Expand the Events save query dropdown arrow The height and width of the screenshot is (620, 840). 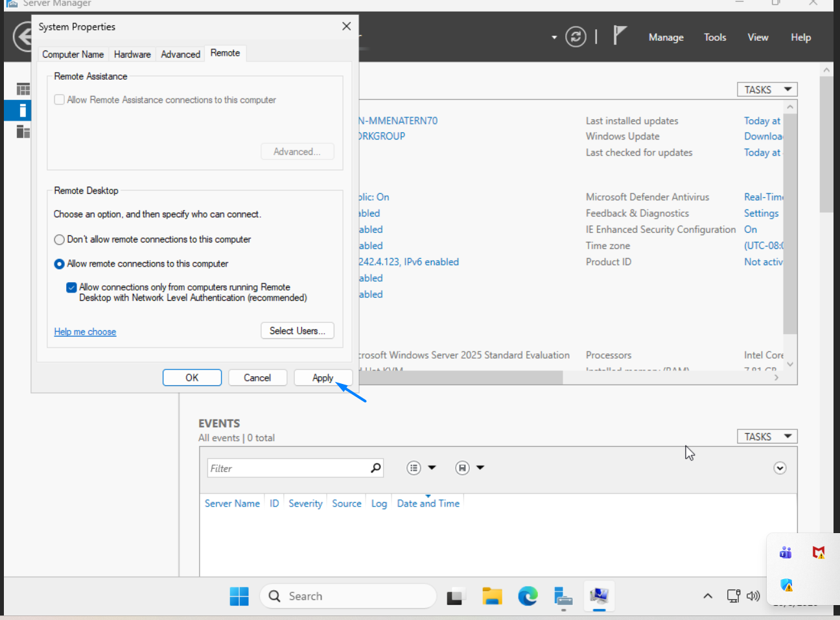click(x=480, y=468)
